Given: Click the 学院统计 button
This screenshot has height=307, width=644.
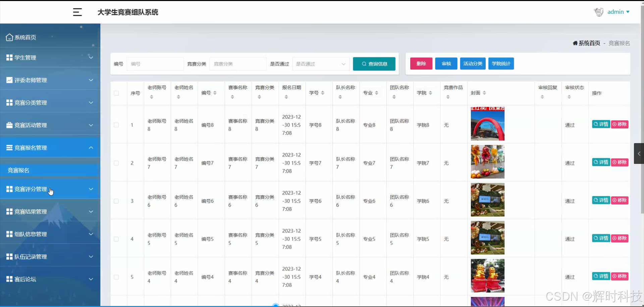Looking at the screenshot, I should [x=501, y=64].
